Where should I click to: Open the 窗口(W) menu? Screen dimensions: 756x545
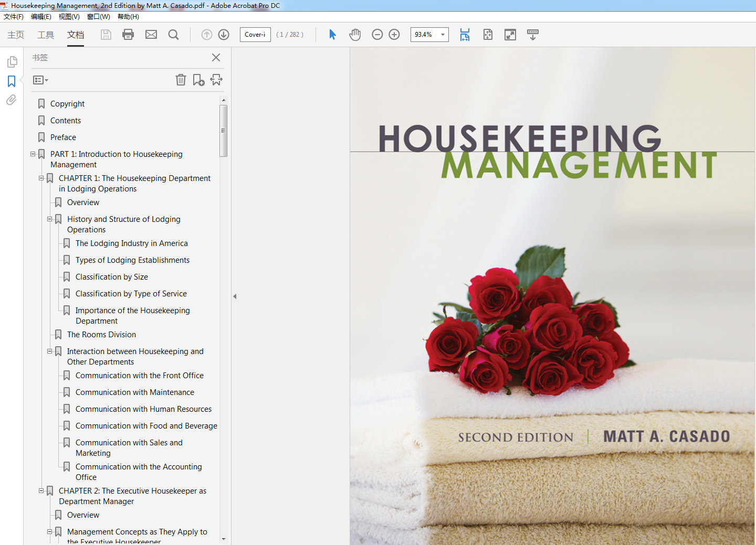point(99,17)
